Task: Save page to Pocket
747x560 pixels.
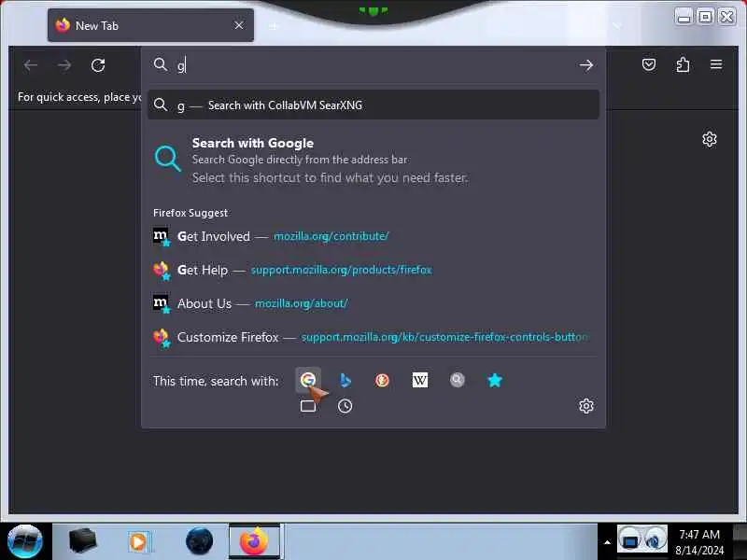Action: point(649,64)
